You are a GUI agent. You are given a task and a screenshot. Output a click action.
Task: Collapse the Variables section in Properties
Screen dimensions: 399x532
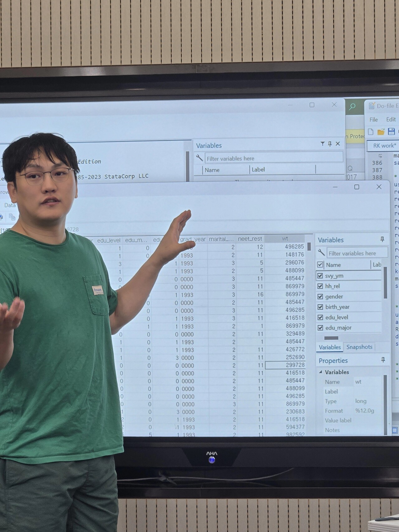320,372
